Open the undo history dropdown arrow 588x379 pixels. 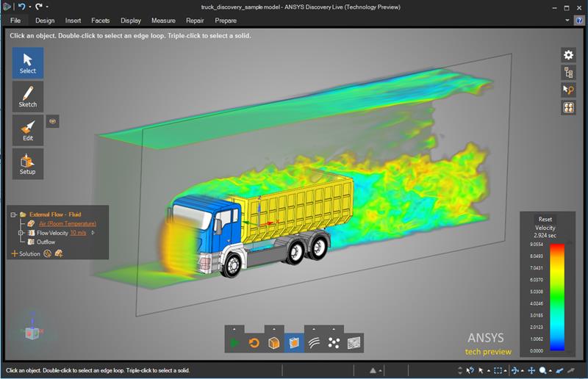click(x=30, y=7)
